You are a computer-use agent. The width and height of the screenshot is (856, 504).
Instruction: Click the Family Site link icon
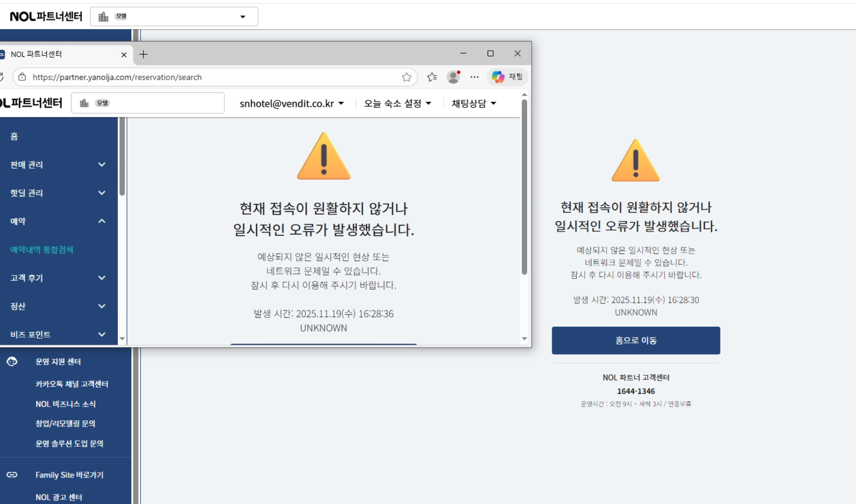coord(12,474)
